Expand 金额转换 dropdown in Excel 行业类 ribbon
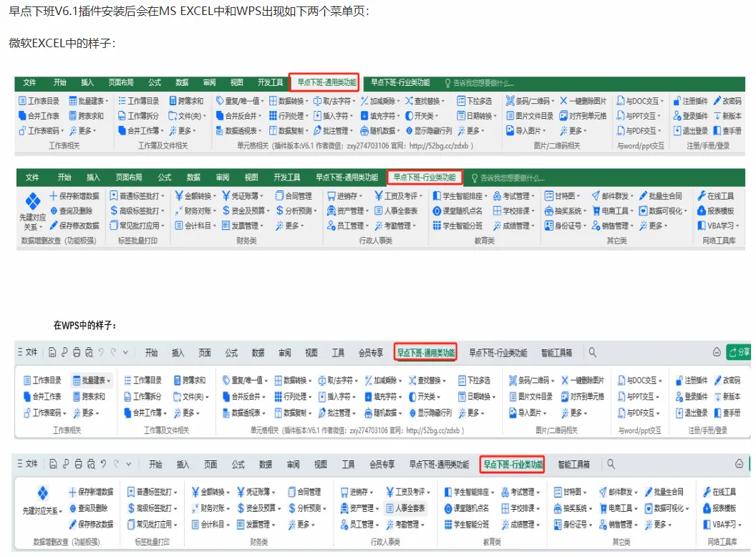The image size is (756, 557). point(195,195)
